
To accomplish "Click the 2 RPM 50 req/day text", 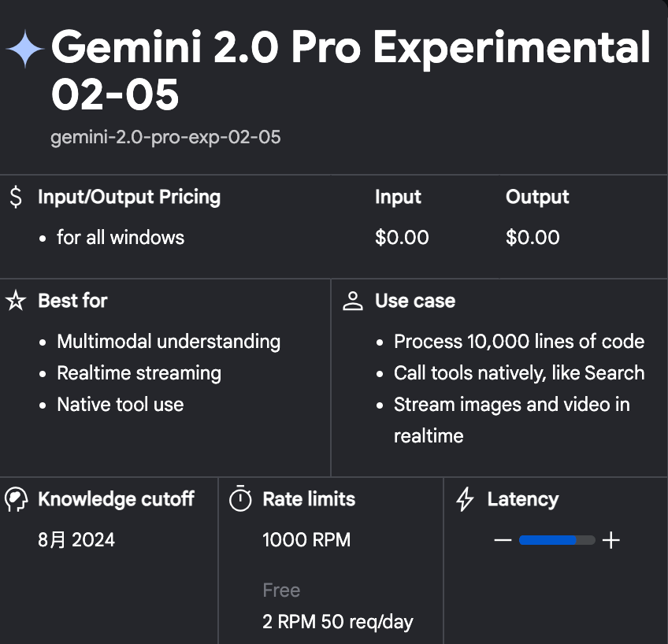I will (x=337, y=621).
